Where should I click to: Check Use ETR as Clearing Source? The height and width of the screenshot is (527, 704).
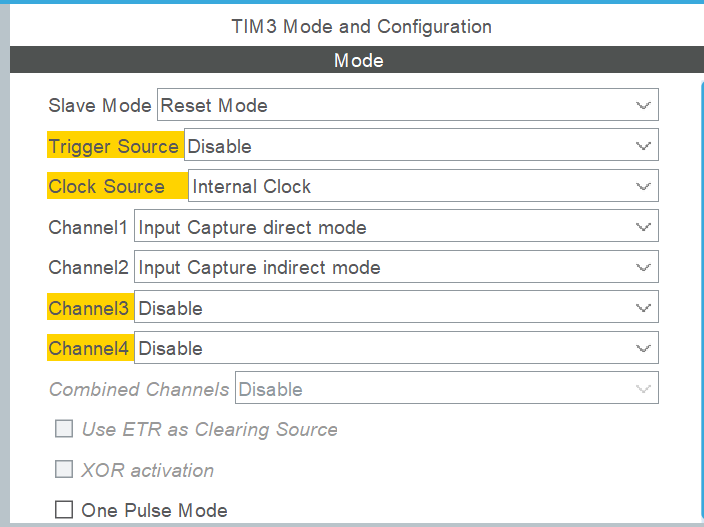[64, 429]
